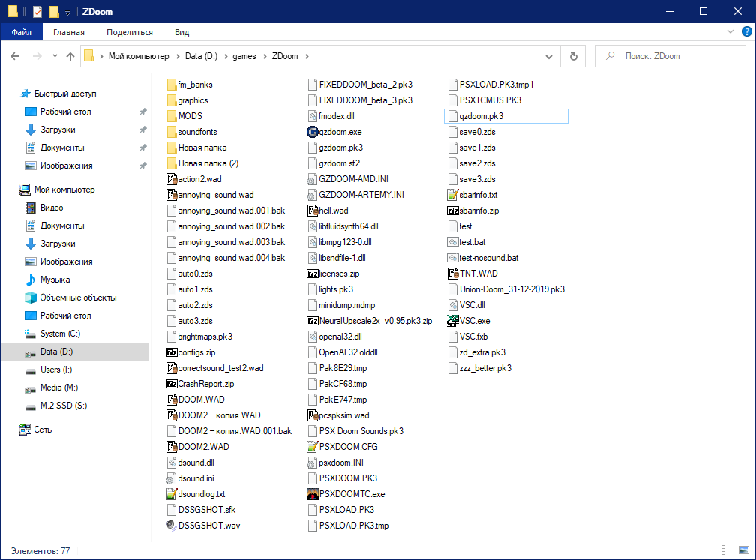Open the Поделиться ribbon tab
The width and height of the screenshot is (756, 560).
[x=130, y=32]
